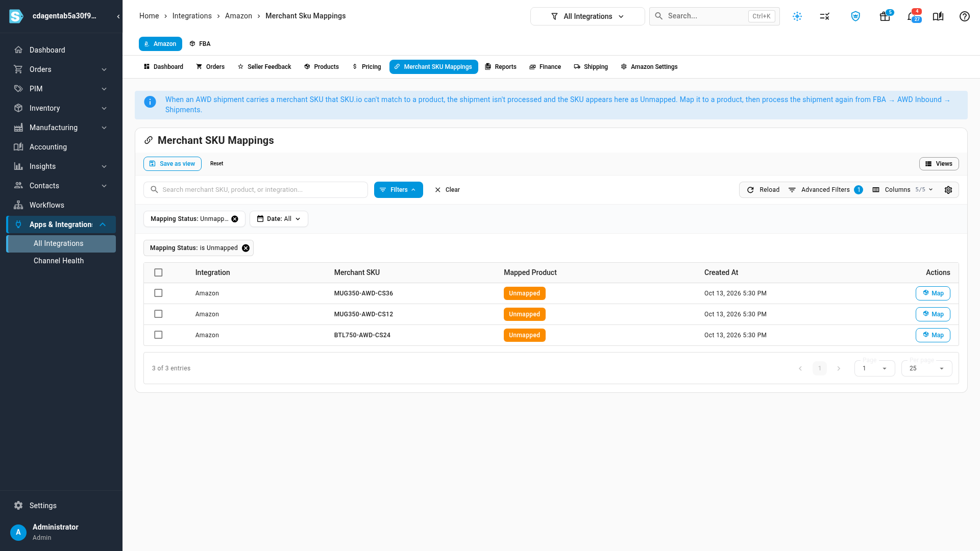Open the All Integrations dropdown in header
980x551 pixels.
click(587, 16)
